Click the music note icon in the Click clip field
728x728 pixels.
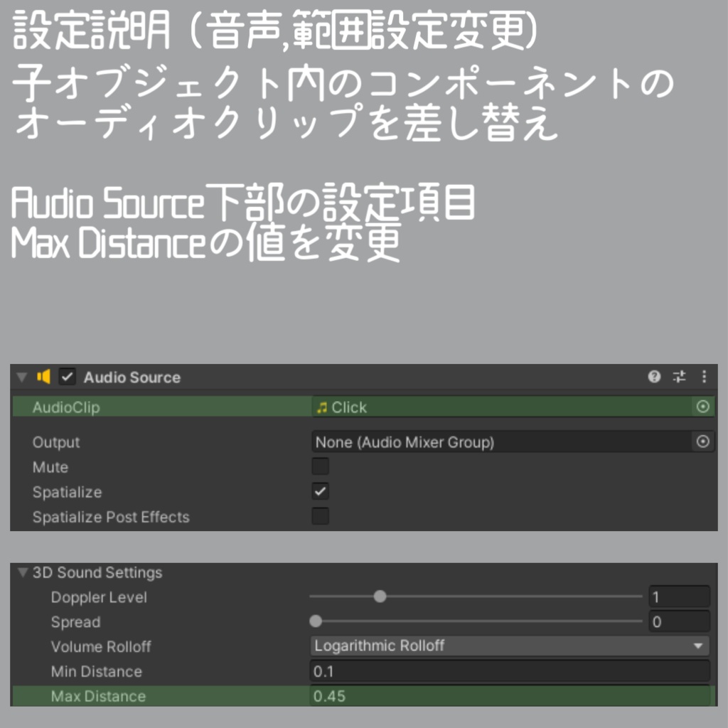[x=323, y=407]
